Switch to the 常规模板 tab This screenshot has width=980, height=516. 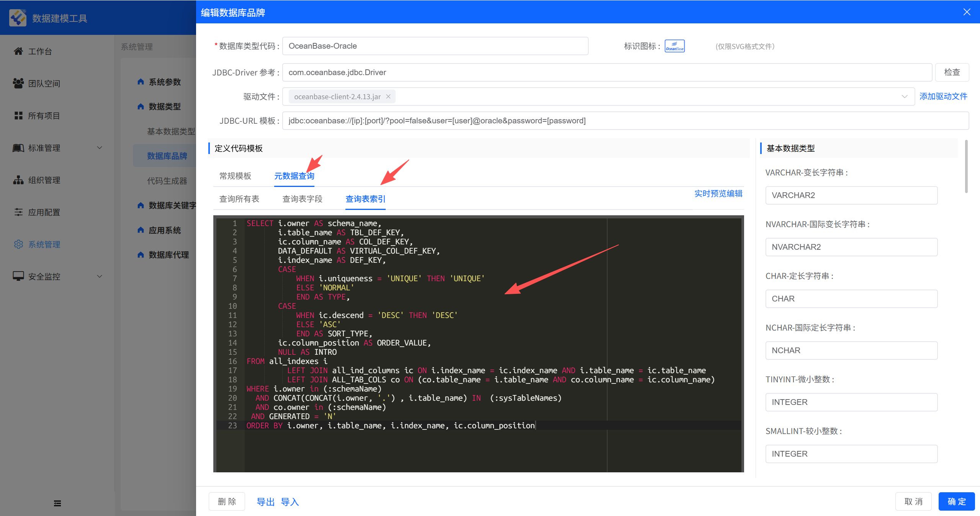click(235, 176)
